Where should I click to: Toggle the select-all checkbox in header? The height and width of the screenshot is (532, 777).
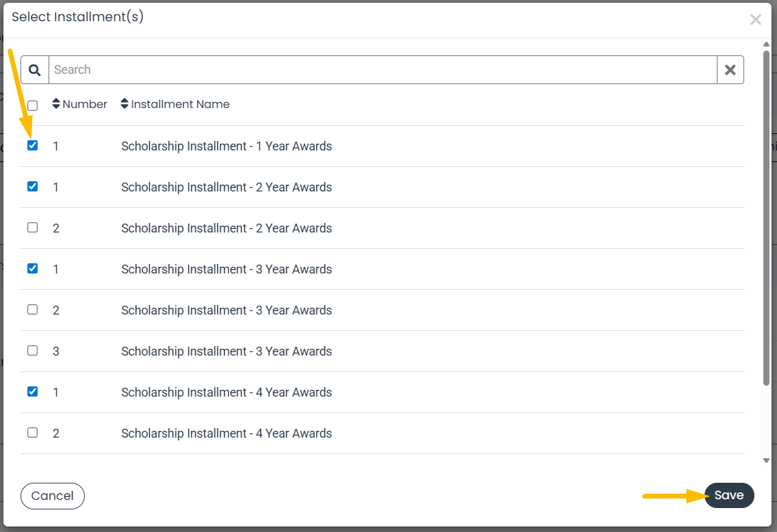click(x=33, y=105)
